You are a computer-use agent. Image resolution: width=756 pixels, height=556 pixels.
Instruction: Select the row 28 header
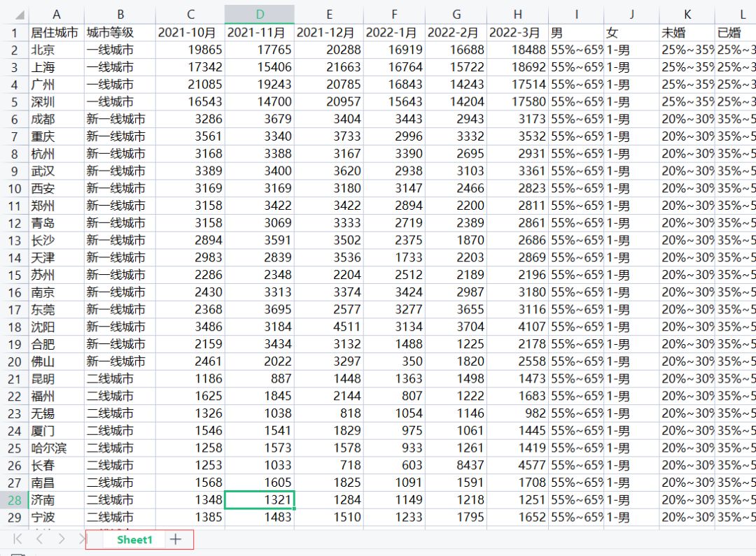(14, 500)
